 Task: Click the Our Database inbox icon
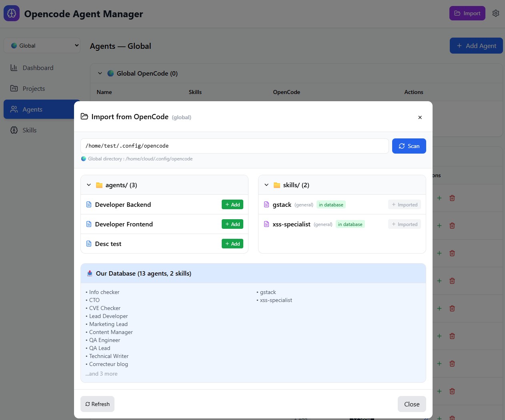[x=90, y=273]
